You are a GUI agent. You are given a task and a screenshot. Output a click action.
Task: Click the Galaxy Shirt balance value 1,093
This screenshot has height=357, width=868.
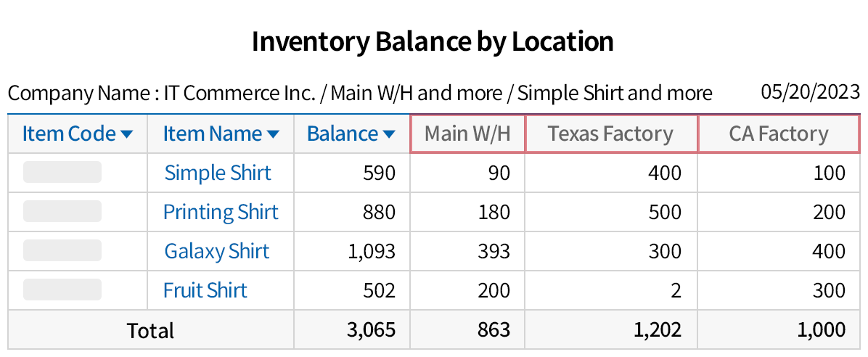click(372, 251)
